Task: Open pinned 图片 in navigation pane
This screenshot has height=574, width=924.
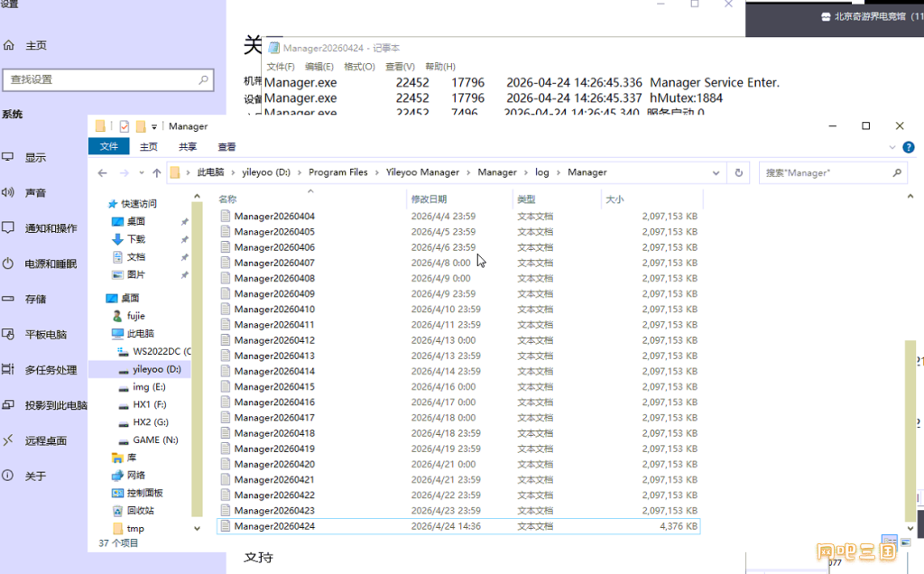Action: point(136,274)
